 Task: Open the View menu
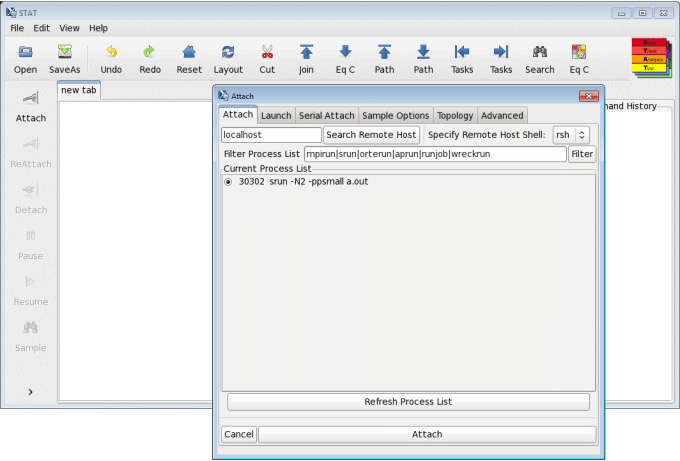tap(69, 28)
